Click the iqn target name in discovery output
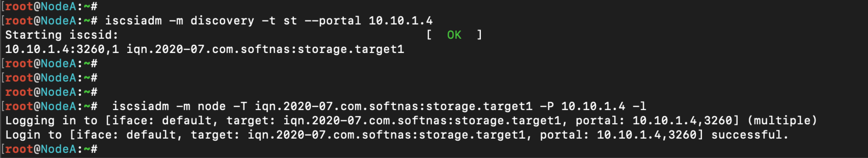The height and width of the screenshot is (158, 868). point(265,49)
